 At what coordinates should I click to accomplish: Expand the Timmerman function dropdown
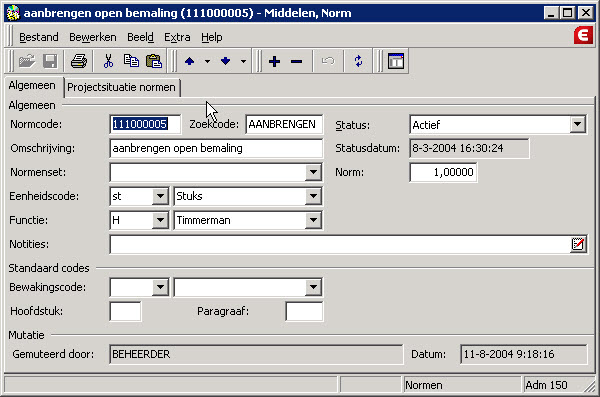(313, 220)
